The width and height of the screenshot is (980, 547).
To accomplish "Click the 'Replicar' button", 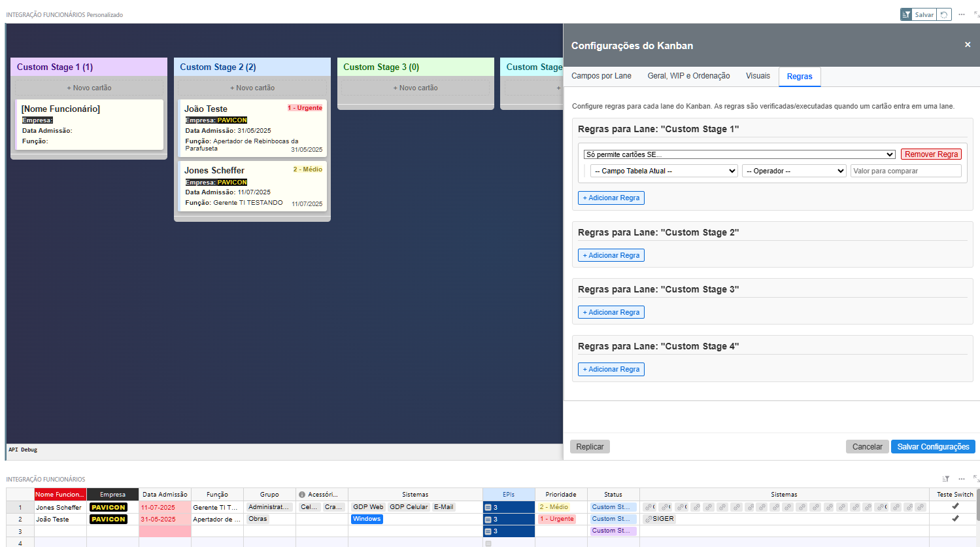I will pos(590,446).
